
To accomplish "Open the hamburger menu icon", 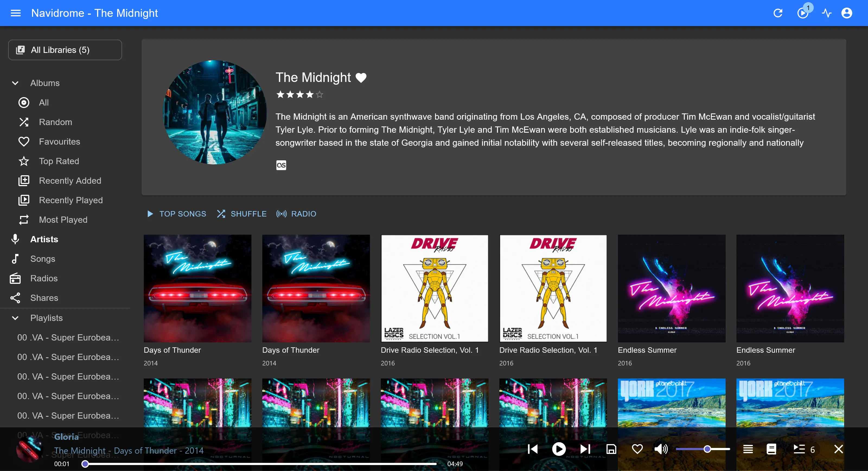I will pyautogui.click(x=15, y=13).
